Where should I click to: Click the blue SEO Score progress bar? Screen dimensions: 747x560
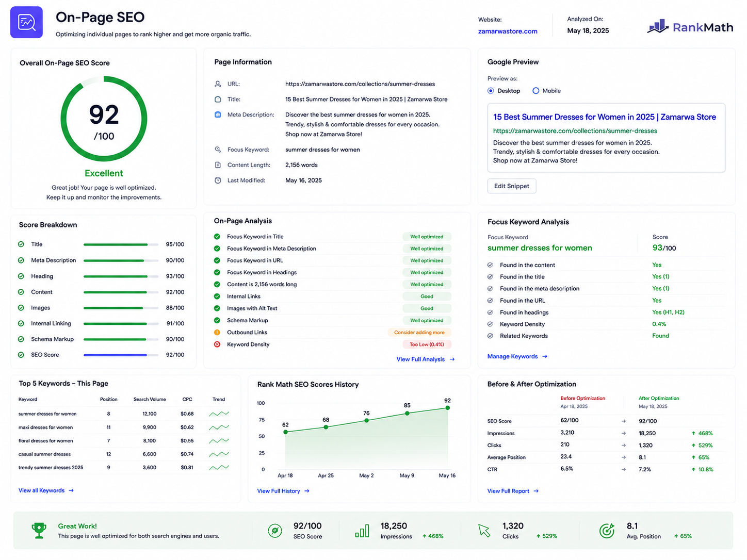121,355
